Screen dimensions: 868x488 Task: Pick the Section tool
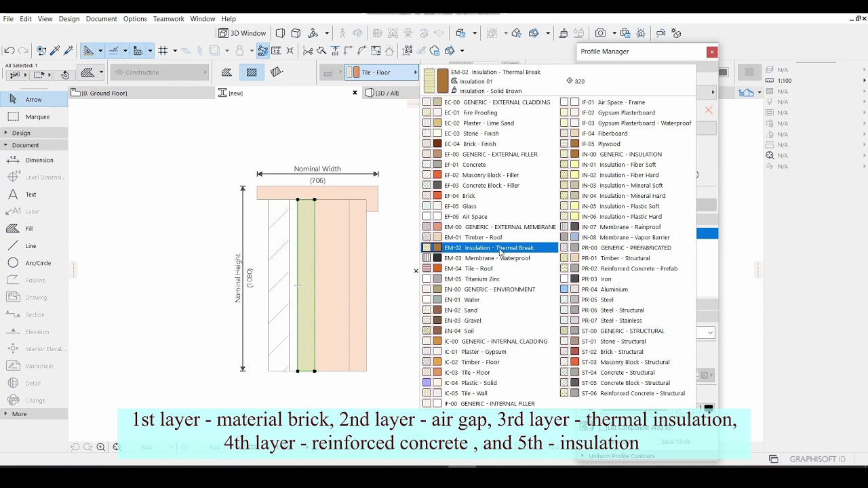34,314
